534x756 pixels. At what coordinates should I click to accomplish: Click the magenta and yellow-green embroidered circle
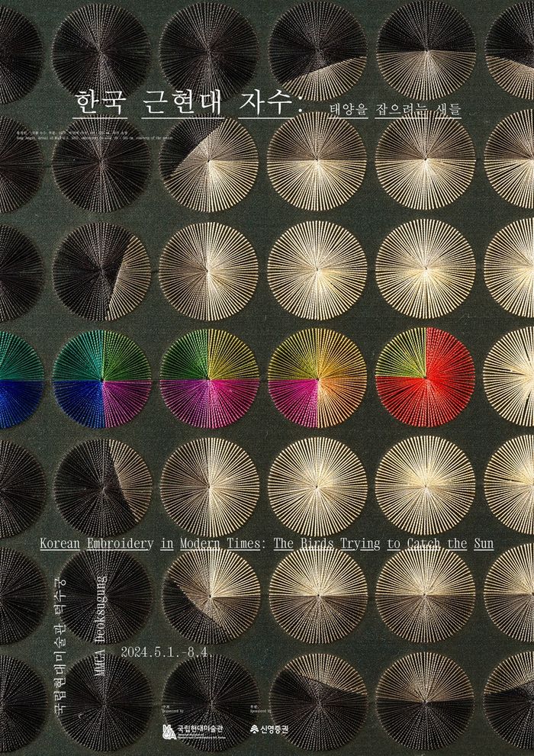pos(208,378)
